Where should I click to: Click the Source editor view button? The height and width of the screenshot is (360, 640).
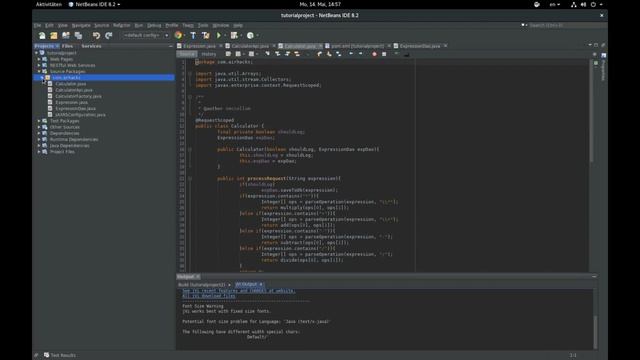point(187,54)
